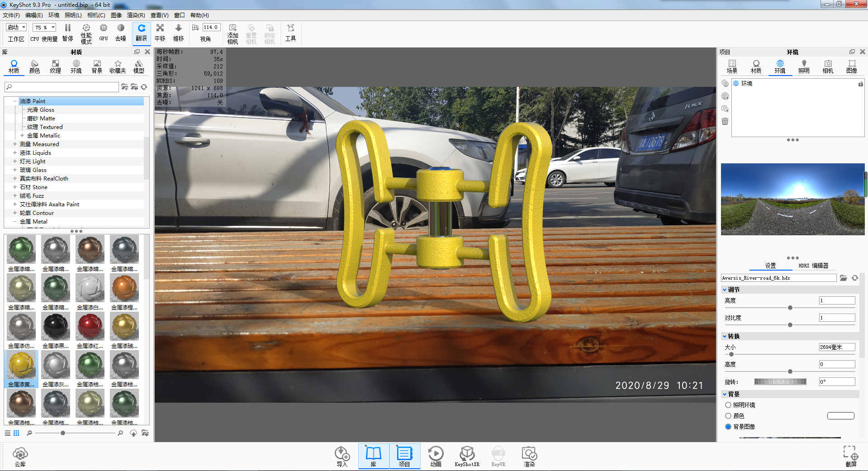868x471 pixels.
Task: Toggle GPU rendering mode
Action: 103,33
